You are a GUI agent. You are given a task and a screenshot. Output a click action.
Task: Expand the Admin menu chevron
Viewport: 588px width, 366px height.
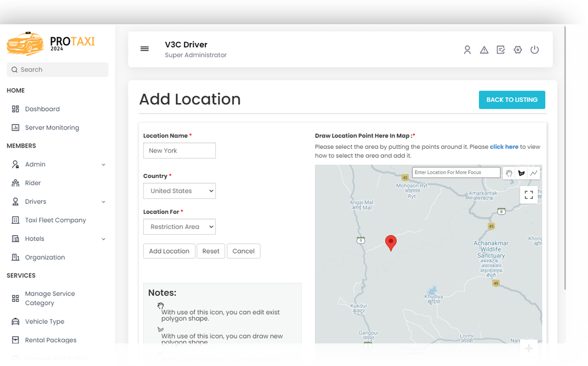click(x=104, y=165)
